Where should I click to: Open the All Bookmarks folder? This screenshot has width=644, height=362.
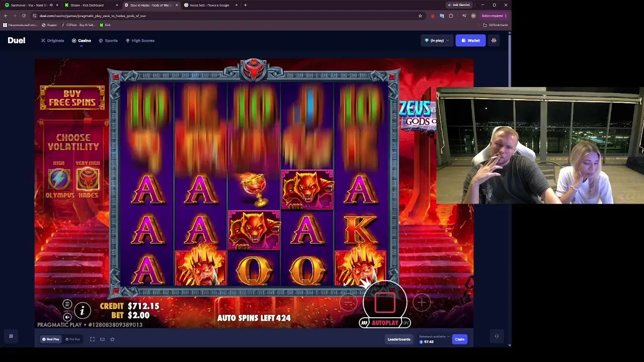pyautogui.click(x=496, y=25)
